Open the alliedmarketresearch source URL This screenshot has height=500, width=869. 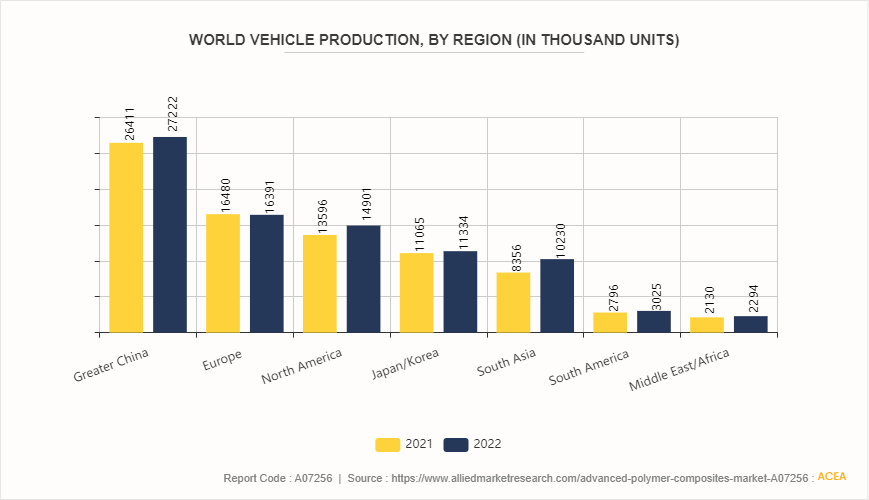(600, 478)
